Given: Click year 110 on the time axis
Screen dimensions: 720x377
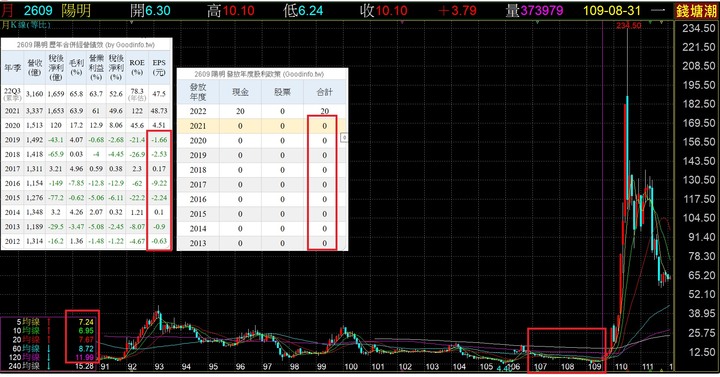Looking at the screenshot, I should pyautogui.click(x=621, y=366).
